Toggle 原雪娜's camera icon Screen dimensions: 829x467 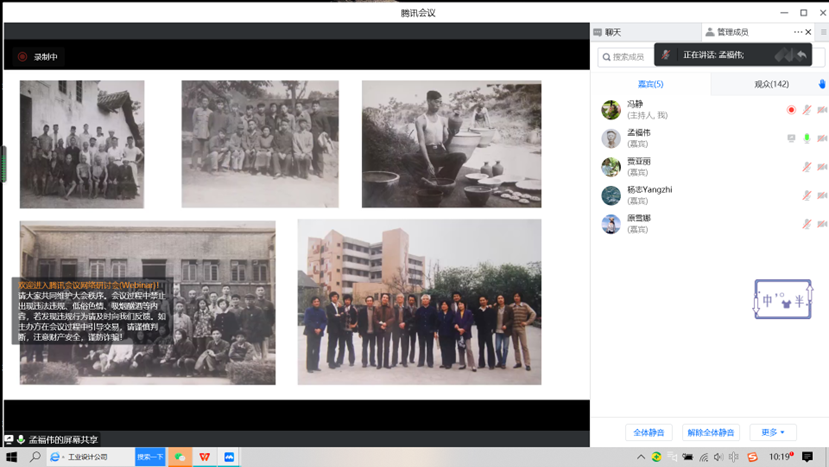[x=821, y=224]
